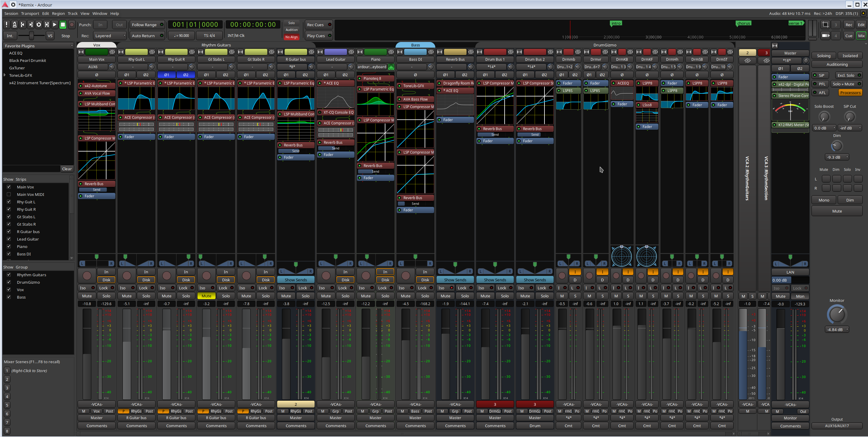Click the global record arm button
The height and width of the screenshot is (437, 868).
coord(71,25)
